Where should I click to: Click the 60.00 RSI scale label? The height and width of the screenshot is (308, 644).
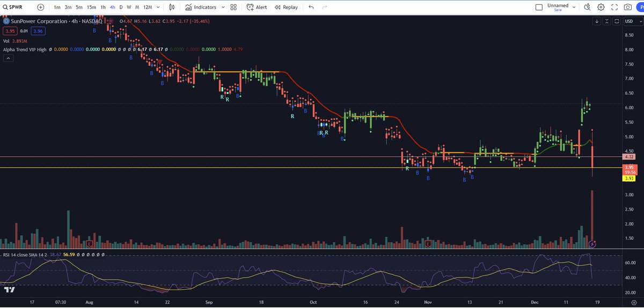tap(630, 263)
